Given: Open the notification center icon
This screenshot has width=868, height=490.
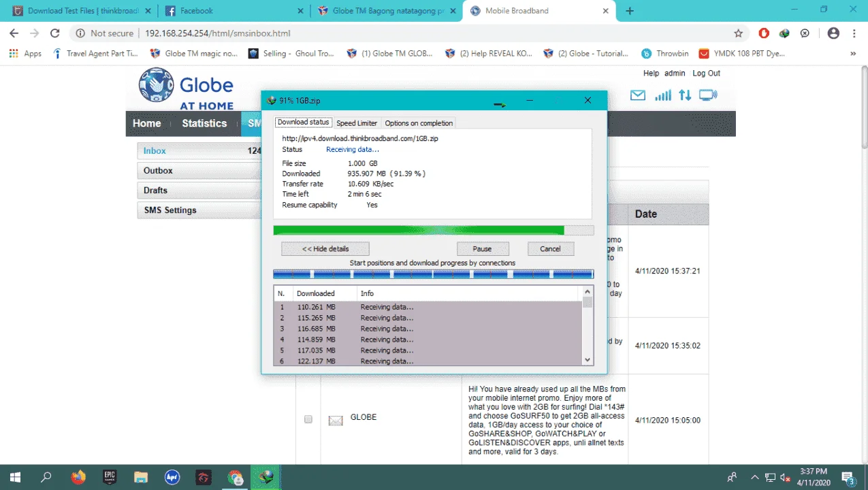Looking at the screenshot, I should pyautogui.click(x=848, y=478).
